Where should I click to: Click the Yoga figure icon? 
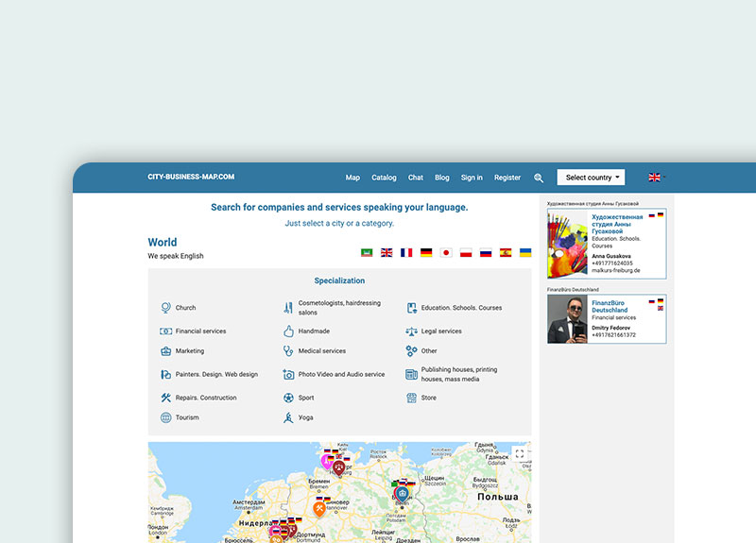(288, 417)
